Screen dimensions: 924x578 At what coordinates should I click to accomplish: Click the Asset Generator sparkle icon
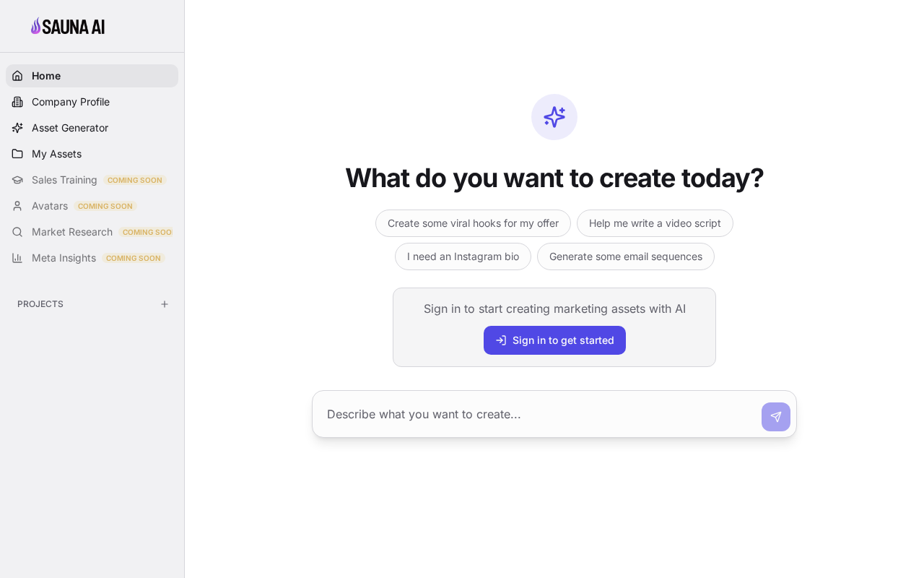point(17,128)
